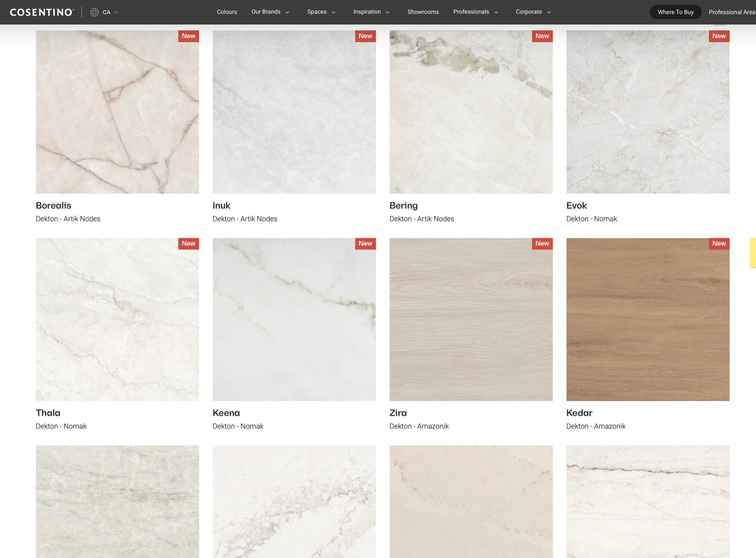Click 'Dekton - Nomak' under Evok
This screenshot has height=558, width=756.
[x=592, y=219]
